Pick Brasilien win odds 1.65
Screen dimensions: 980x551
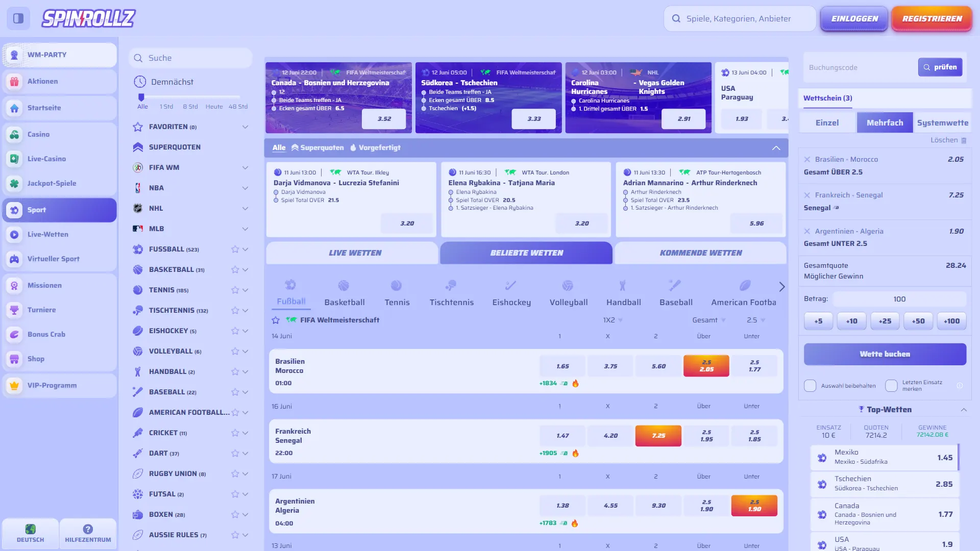[x=562, y=366]
